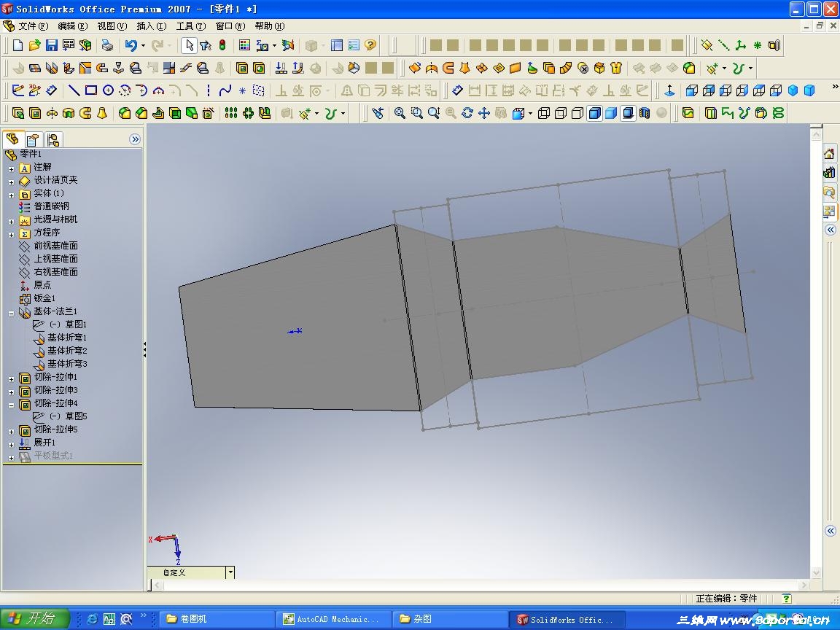This screenshot has height=630, width=840.
Task: Open the 卷圈机 folder taskbar button
Action: tap(217, 619)
